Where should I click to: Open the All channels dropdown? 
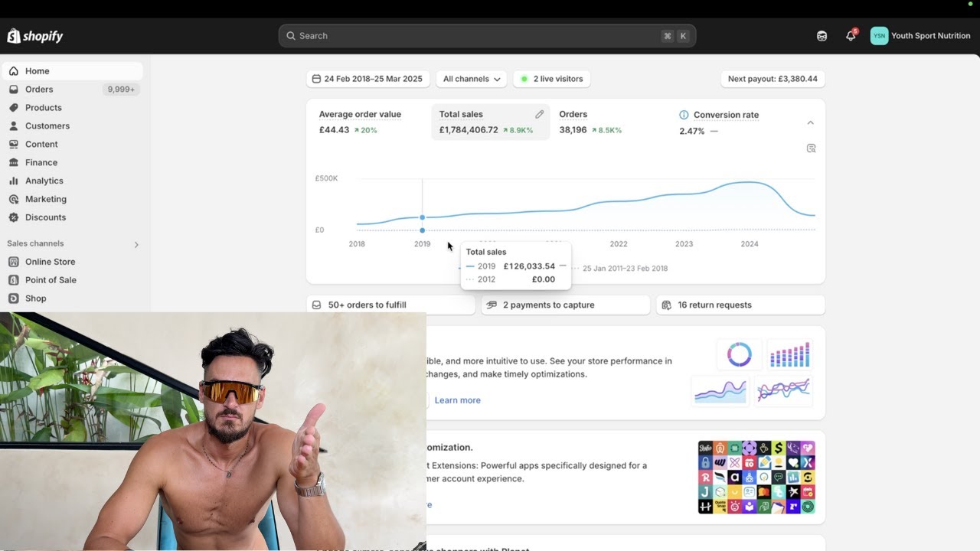(x=472, y=79)
